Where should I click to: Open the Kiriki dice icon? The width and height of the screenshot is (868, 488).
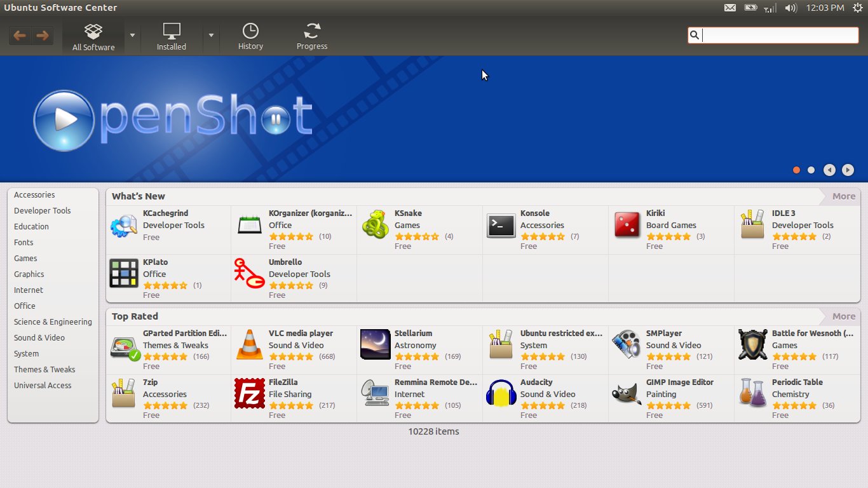pyautogui.click(x=627, y=226)
